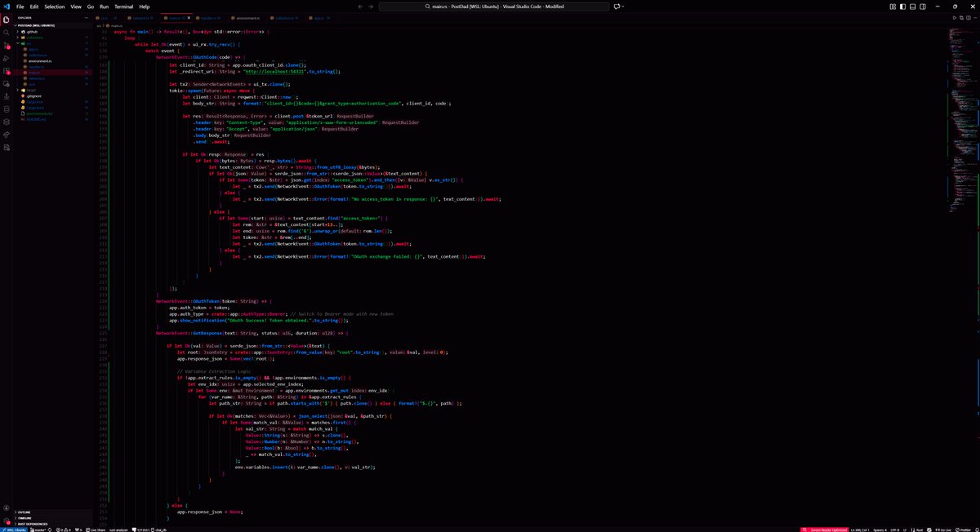Open the Cargo.toml file

[53, 108]
